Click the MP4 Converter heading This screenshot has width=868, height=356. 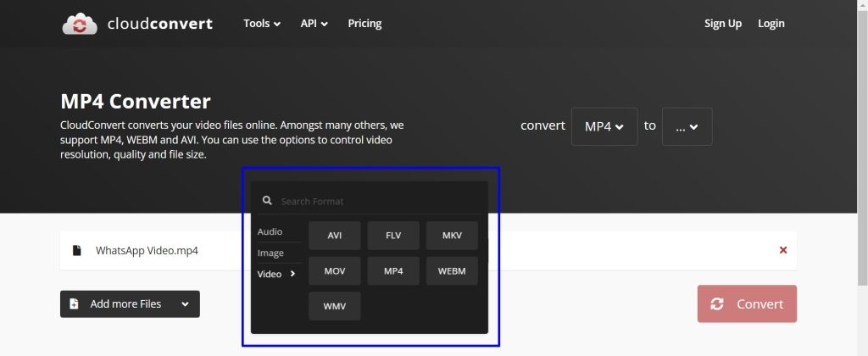click(x=136, y=102)
